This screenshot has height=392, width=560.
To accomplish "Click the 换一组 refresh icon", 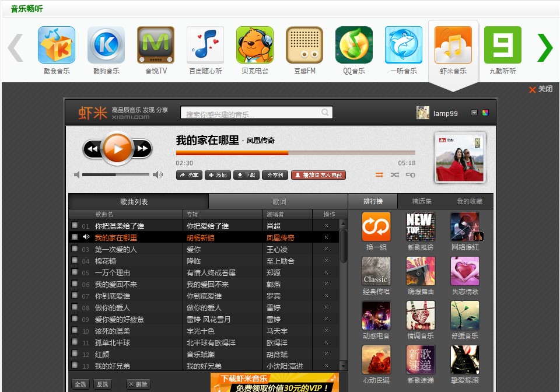I will click(376, 227).
